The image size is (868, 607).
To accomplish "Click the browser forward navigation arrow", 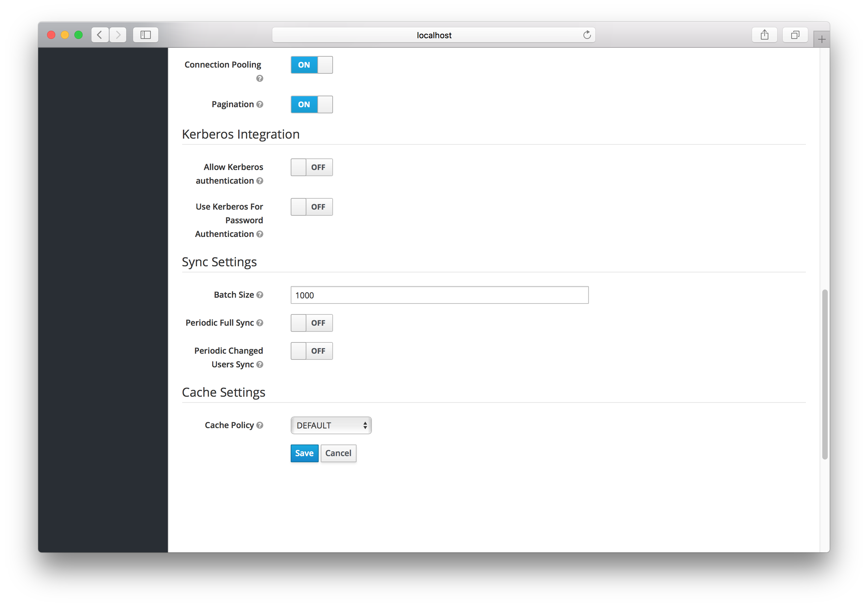I will click(x=119, y=34).
